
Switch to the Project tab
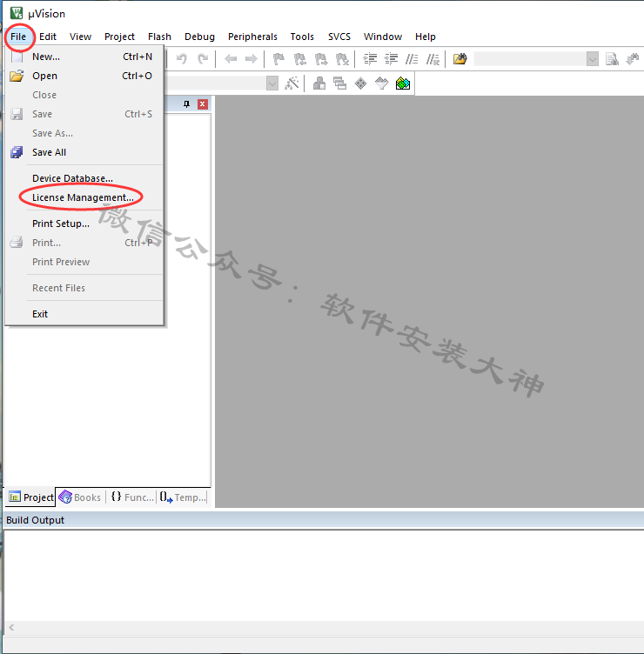[x=30, y=497]
